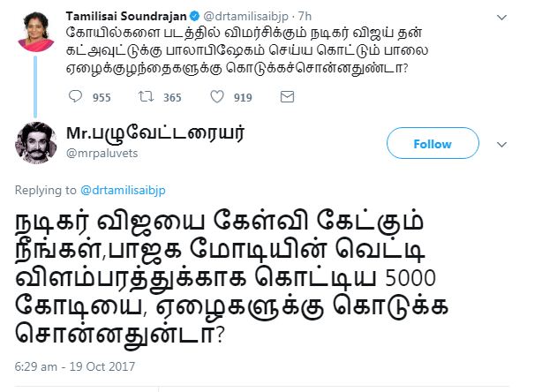
Task: Open the chevron menu beside Follow
Action: [x=502, y=142]
